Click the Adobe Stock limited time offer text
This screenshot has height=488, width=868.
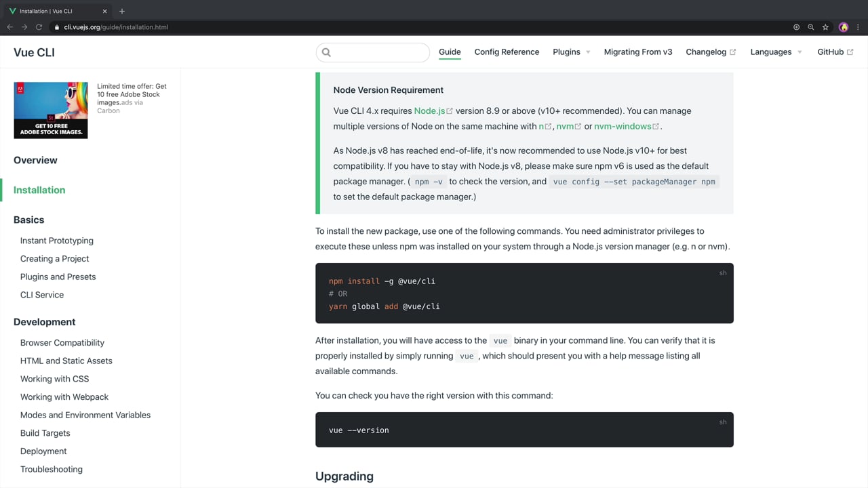[132, 94]
